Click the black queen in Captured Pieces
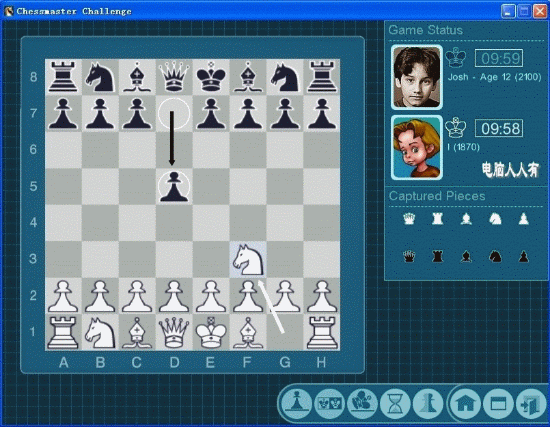550x427 pixels. pos(409,256)
